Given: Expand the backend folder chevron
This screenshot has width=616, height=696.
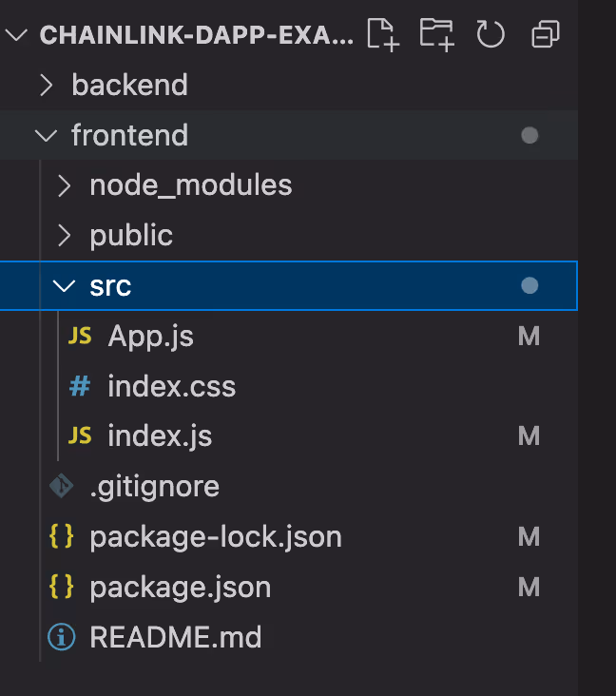Looking at the screenshot, I should point(47,85).
